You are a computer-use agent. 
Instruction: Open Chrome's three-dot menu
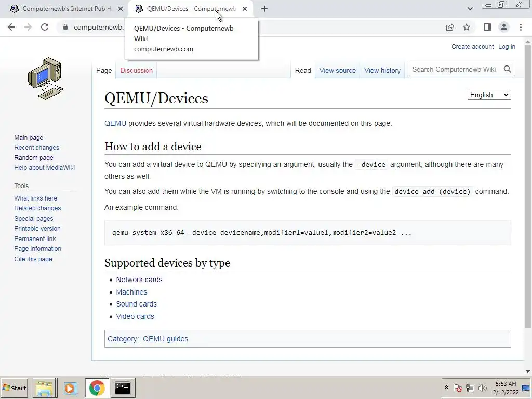click(x=521, y=27)
